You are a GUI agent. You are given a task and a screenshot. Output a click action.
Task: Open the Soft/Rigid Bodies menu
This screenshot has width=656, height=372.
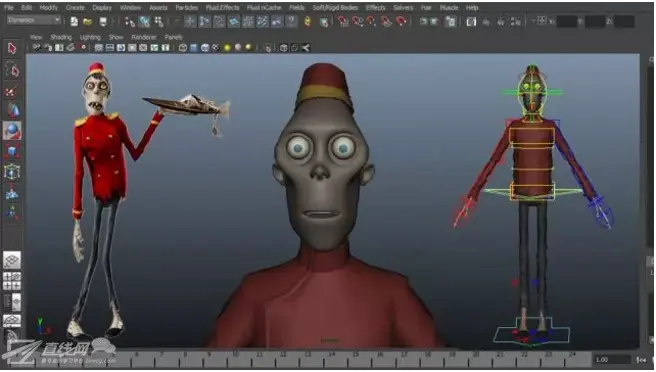coord(335,8)
